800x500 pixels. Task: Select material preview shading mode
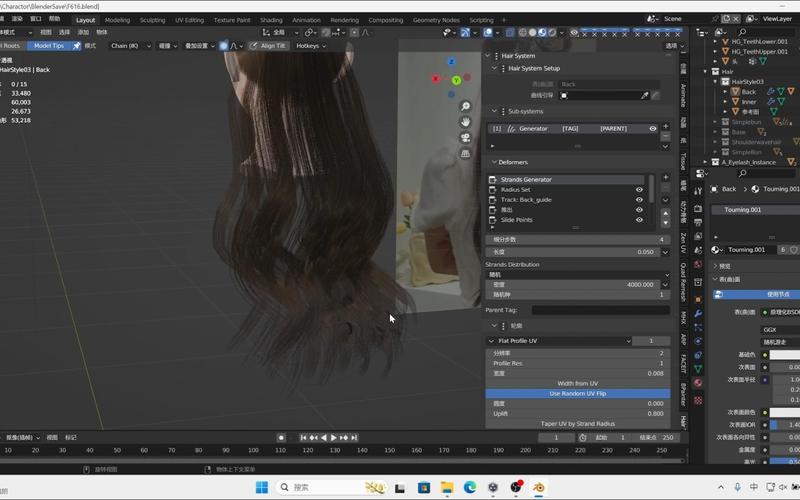point(542,33)
